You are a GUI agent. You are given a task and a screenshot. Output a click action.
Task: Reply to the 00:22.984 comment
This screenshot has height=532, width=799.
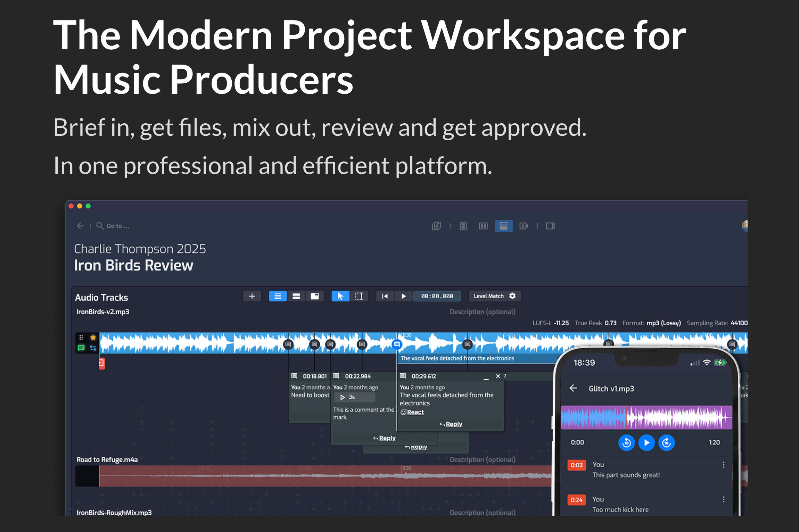[x=384, y=438]
